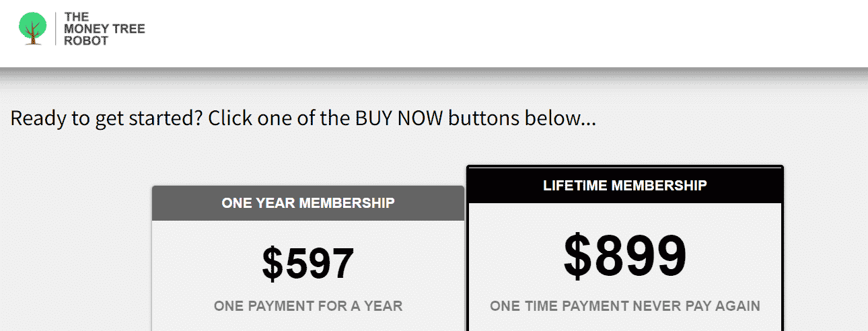
Task: Select the gray ONE YEAR MEMBERSHIP header
Action: point(308,203)
